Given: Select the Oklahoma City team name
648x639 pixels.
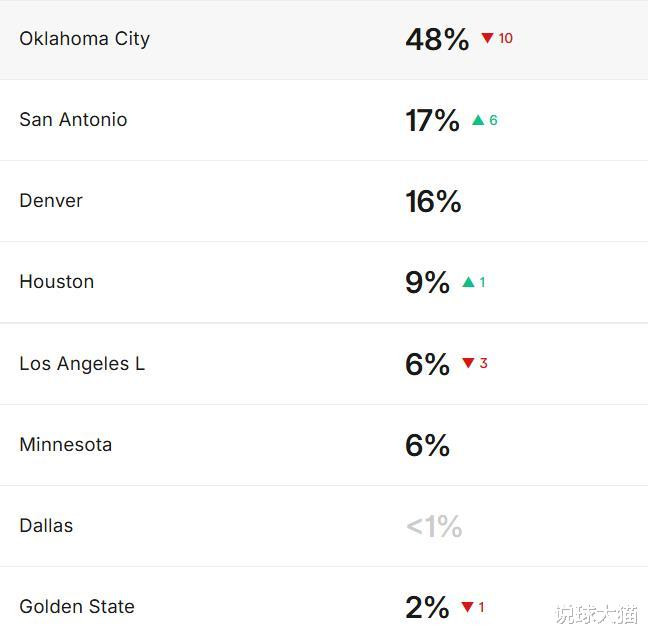Looking at the screenshot, I should coord(84,39).
